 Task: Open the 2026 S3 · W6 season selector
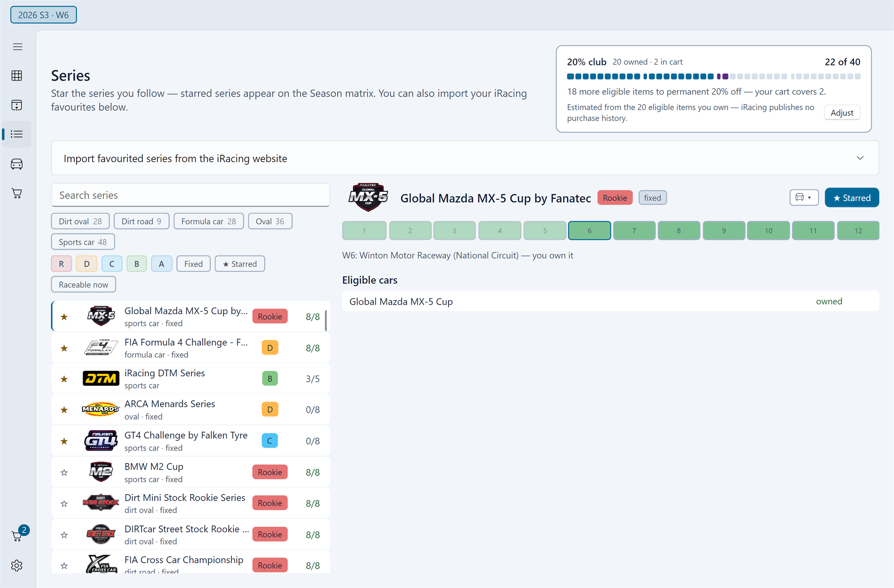44,15
